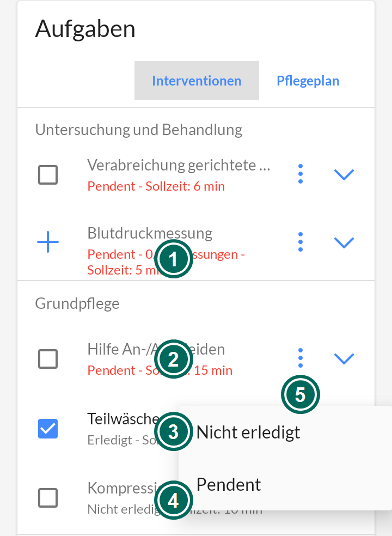Click step marker number 2
392x536 pixels.
174,360
